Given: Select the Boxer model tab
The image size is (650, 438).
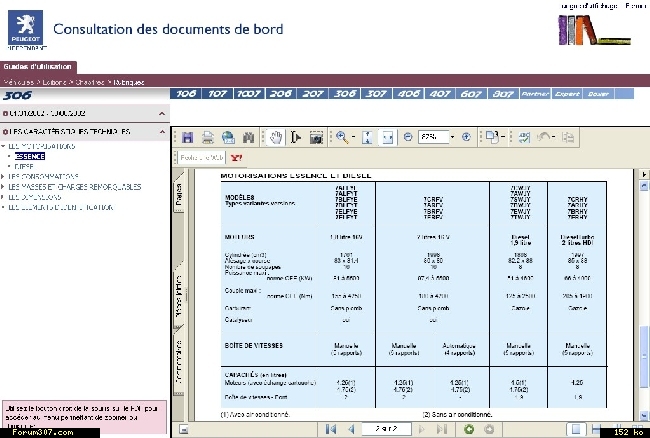Looking at the screenshot, I should pyautogui.click(x=599, y=94).
